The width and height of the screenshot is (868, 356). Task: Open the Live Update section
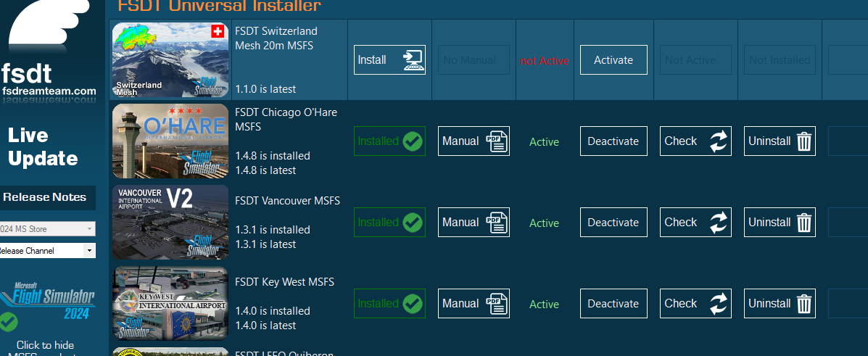click(x=43, y=147)
